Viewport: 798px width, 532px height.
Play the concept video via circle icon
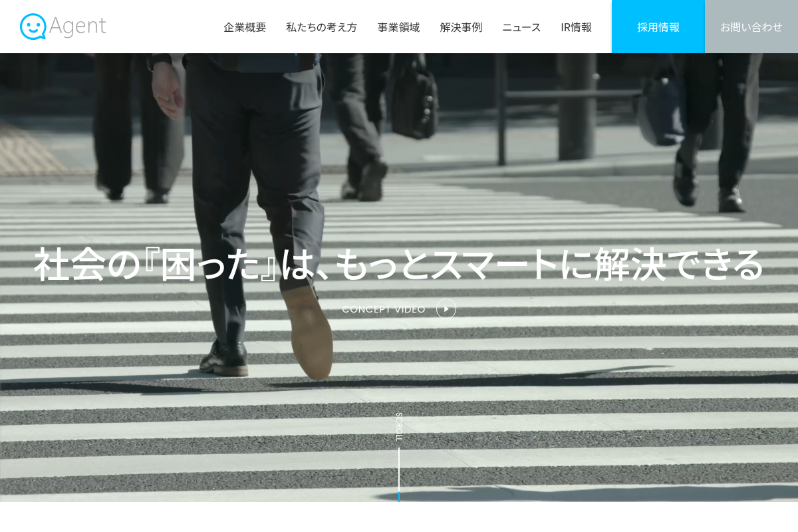click(x=446, y=309)
